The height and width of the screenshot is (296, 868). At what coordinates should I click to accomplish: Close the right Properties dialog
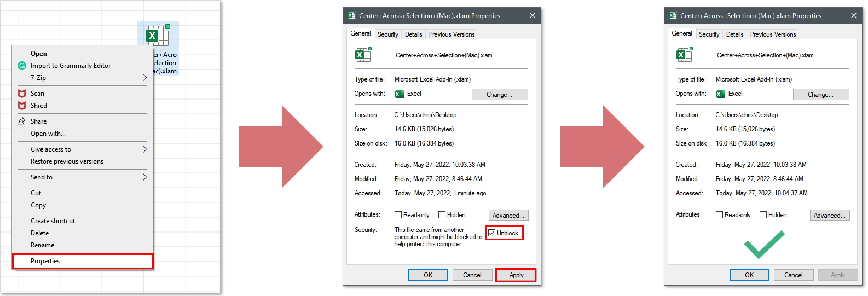click(x=853, y=16)
